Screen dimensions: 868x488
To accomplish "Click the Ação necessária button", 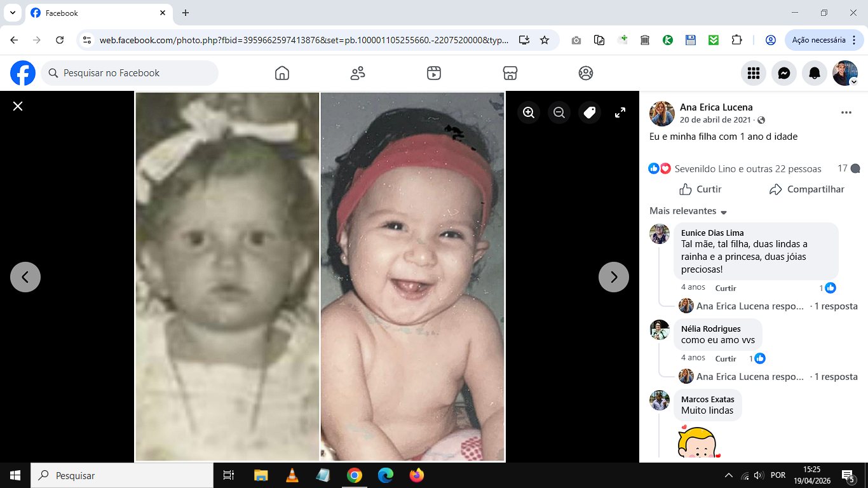I will [x=824, y=40].
